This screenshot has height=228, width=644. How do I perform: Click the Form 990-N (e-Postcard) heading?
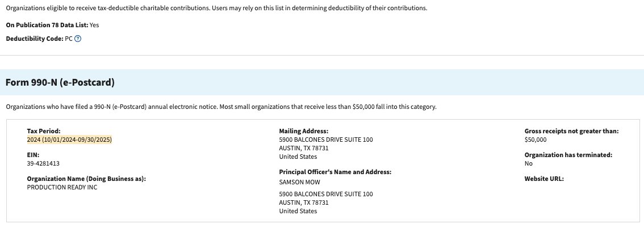click(60, 82)
